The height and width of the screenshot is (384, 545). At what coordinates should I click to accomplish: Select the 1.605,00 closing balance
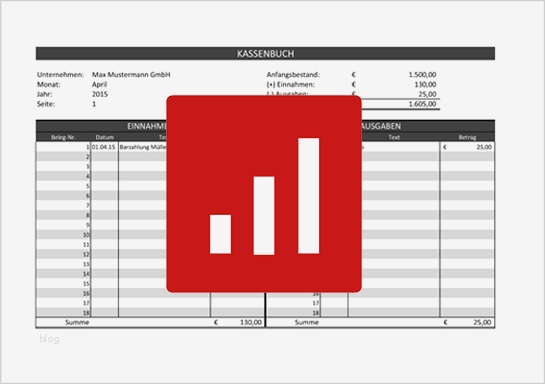(x=422, y=104)
